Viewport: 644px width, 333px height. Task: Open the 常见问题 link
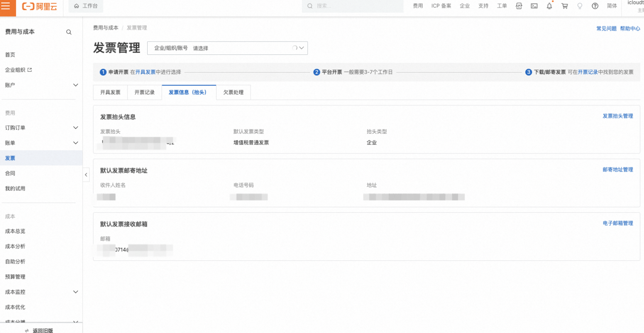[x=606, y=28]
